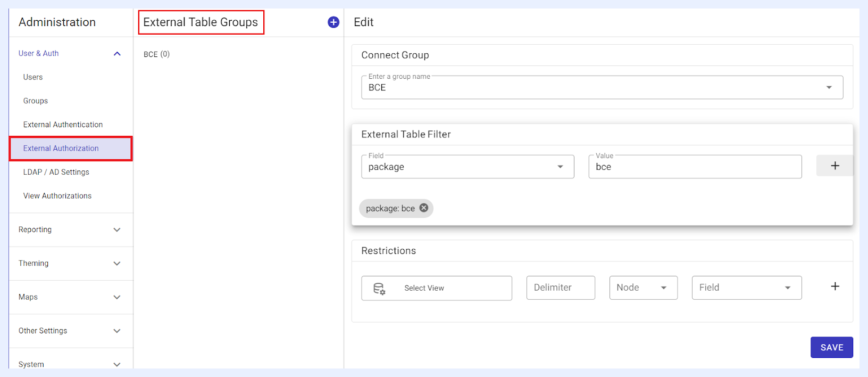Open the Field dropdown set to package
868x377 pixels.
(x=468, y=167)
